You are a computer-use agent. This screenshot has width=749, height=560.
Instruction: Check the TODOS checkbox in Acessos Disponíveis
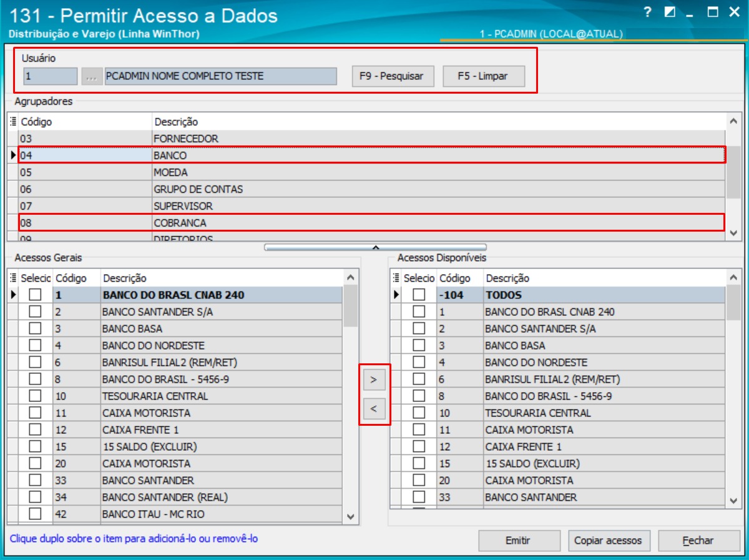419,295
